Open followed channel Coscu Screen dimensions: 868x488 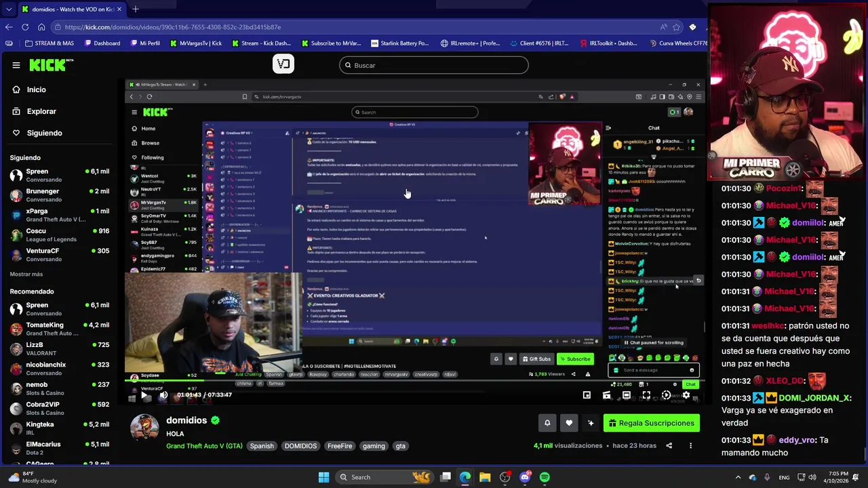pos(60,235)
